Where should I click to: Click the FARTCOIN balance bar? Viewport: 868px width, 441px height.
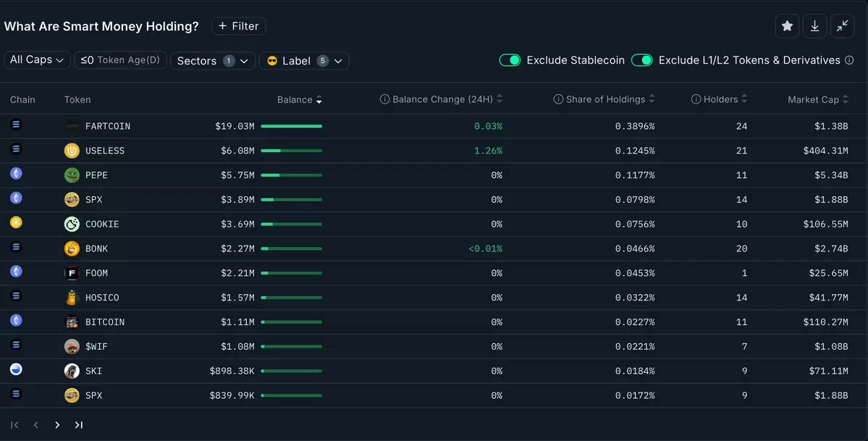[x=291, y=126]
